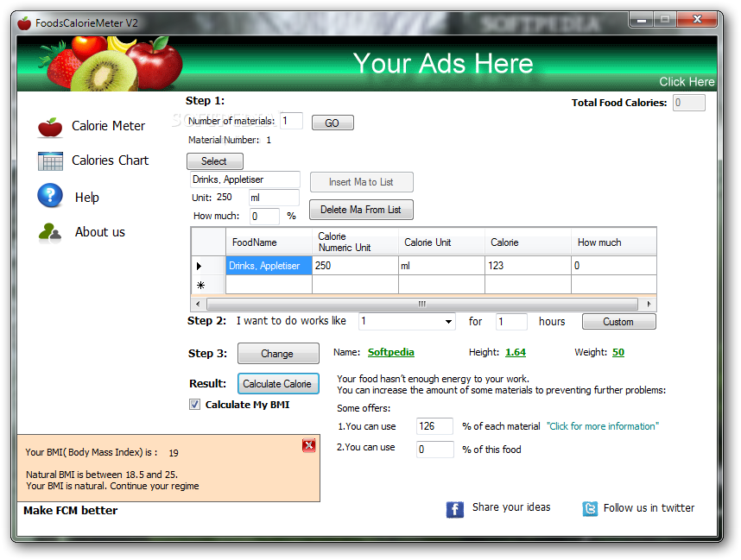The image size is (741, 560).
Task: Select the current row arrow header
Action: coord(208,266)
